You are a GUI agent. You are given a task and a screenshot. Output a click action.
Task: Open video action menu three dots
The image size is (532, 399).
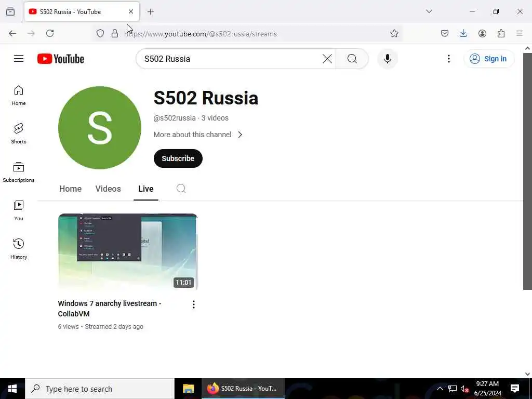tap(193, 304)
